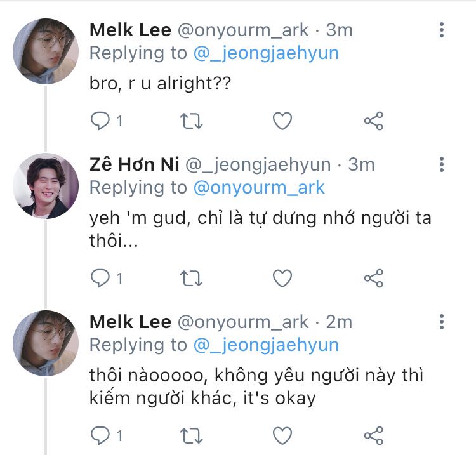
Task: Share the "thôi nàooooo" tweet
Action: coord(374,435)
